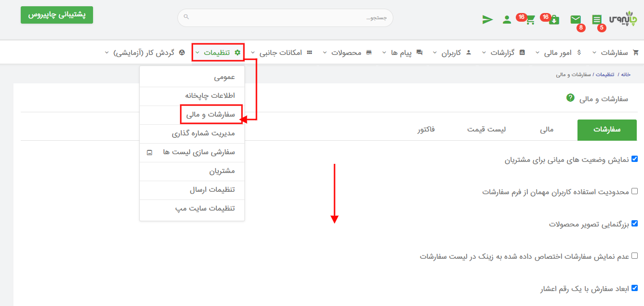The width and height of the screenshot is (644, 306).
Task: Click the cart icon beside سفارشات menu
Action: (x=635, y=52)
